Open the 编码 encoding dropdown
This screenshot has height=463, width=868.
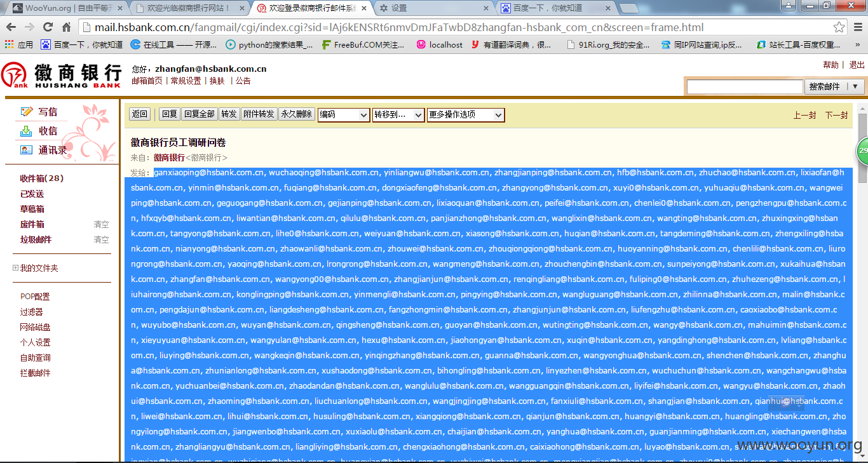(x=344, y=115)
